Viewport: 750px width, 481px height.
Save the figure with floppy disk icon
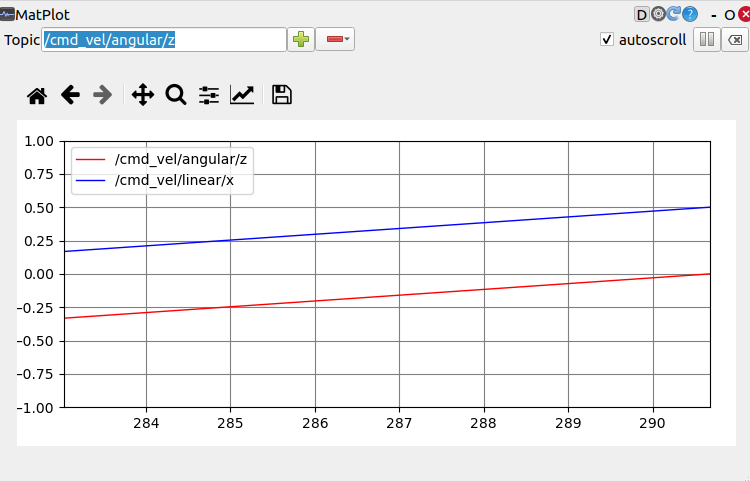pos(282,95)
